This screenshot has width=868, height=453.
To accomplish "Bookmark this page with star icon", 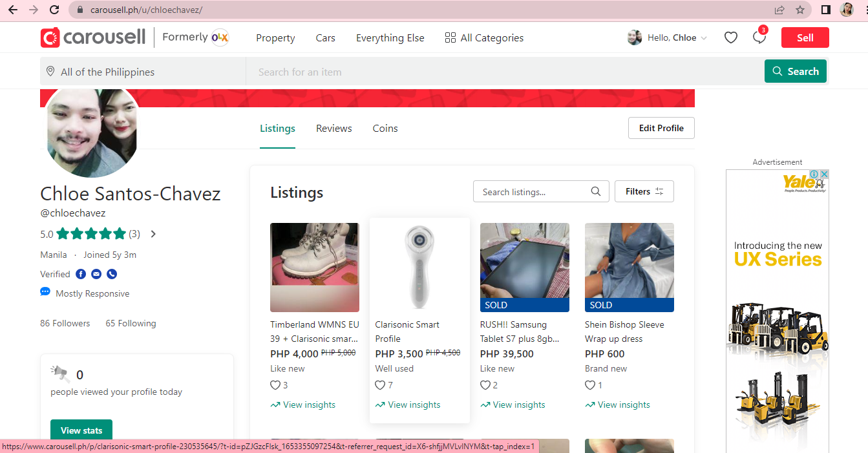I will click(x=800, y=10).
